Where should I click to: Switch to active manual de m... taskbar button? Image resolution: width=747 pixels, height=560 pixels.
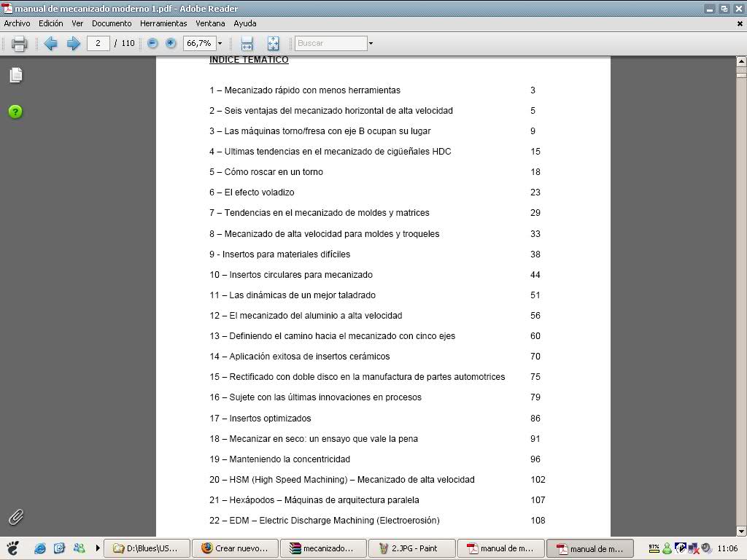coord(589,548)
